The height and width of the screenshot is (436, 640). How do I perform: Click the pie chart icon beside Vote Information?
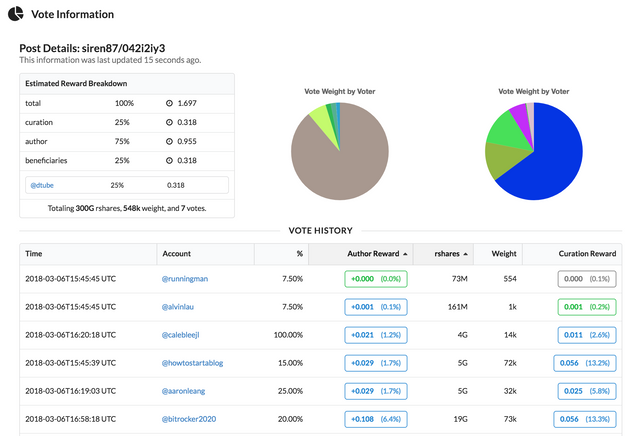click(x=16, y=14)
